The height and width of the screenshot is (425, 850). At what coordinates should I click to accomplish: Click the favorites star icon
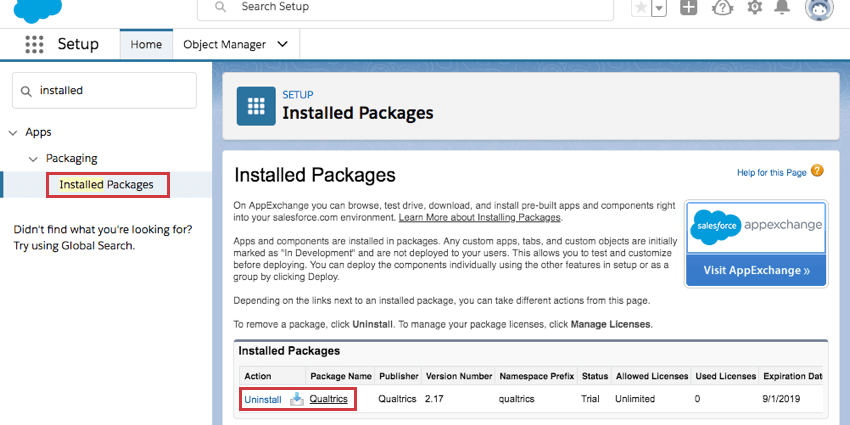[x=641, y=8]
